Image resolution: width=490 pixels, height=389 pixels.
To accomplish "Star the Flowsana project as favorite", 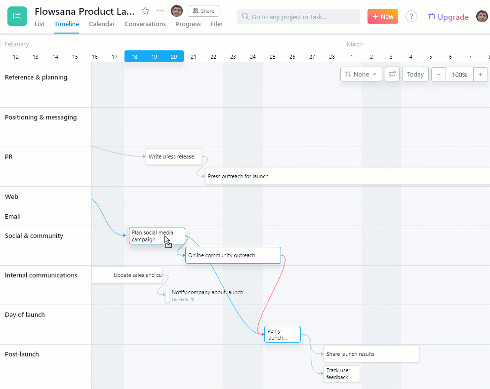I will [145, 11].
